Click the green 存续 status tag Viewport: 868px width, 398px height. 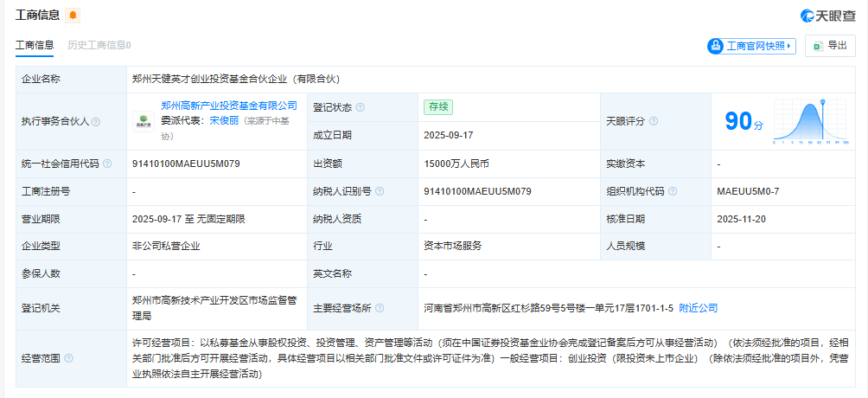[x=437, y=107]
